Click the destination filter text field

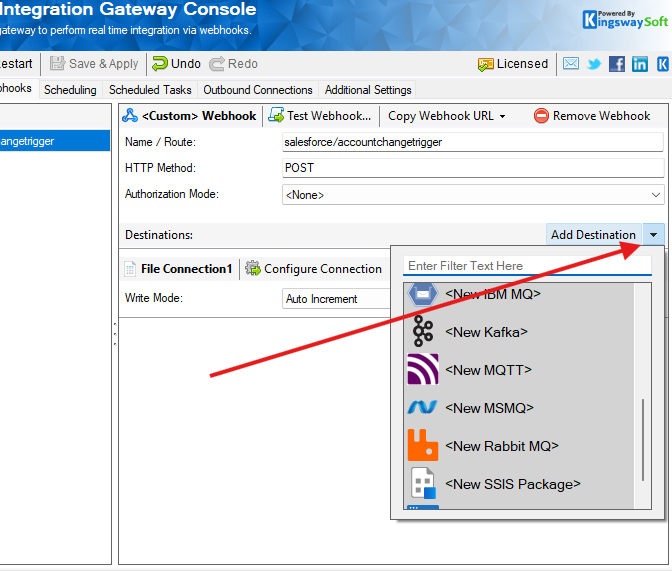tap(526, 266)
